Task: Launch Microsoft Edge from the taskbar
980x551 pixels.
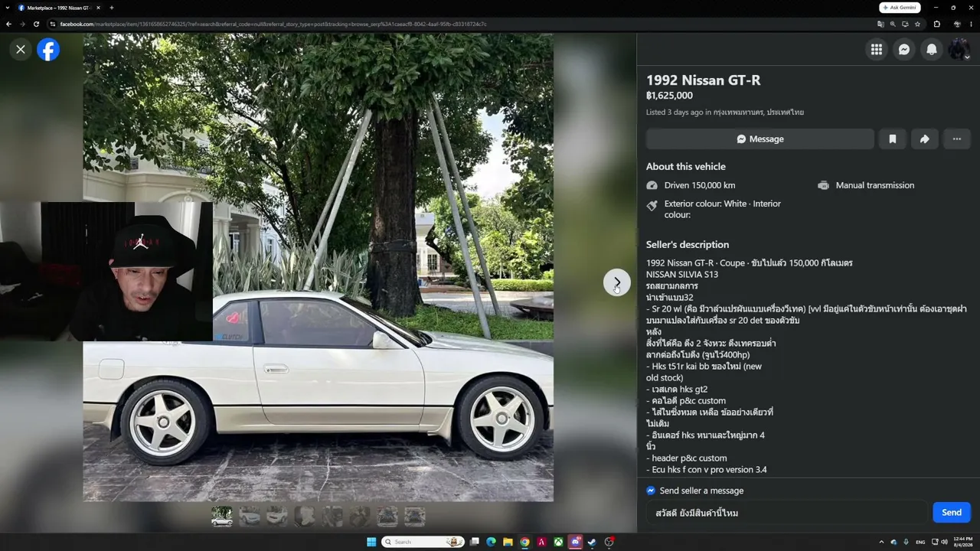Action: tap(491, 542)
